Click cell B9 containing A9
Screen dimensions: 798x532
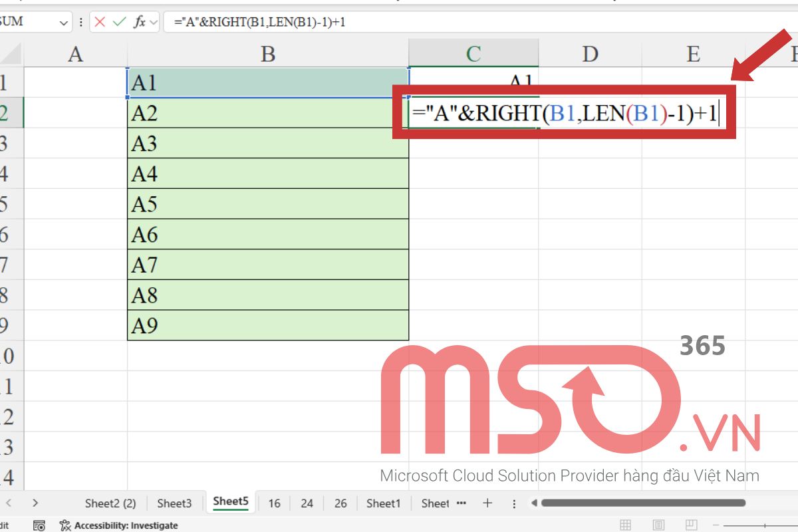coord(268,325)
